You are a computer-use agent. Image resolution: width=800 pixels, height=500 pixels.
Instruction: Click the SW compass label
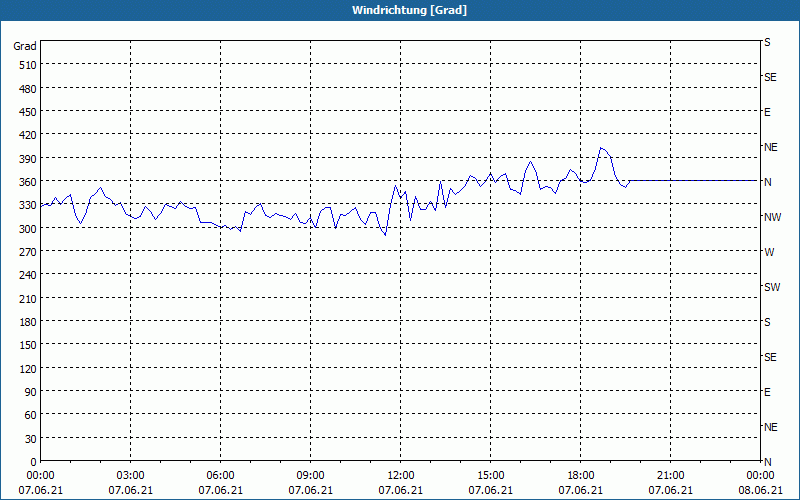772,287
